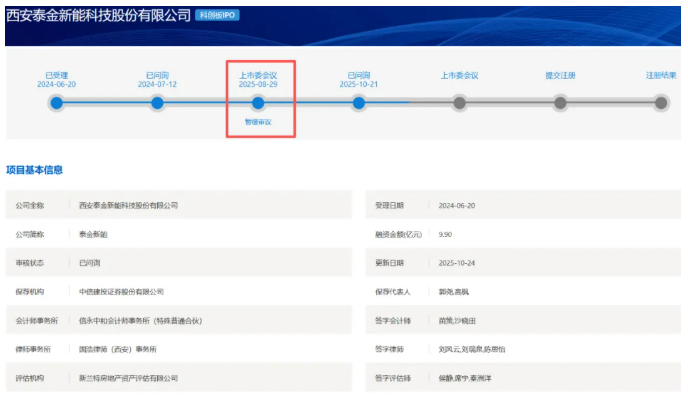Click the company title 西安泰金新能科技股份有限公司 in header
This screenshot has width=688, height=400.
[96, 16]
